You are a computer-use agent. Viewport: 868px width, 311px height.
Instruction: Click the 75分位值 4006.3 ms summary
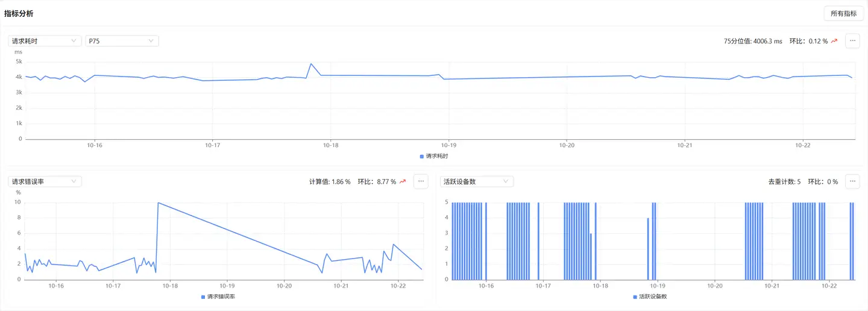(753, 41)
